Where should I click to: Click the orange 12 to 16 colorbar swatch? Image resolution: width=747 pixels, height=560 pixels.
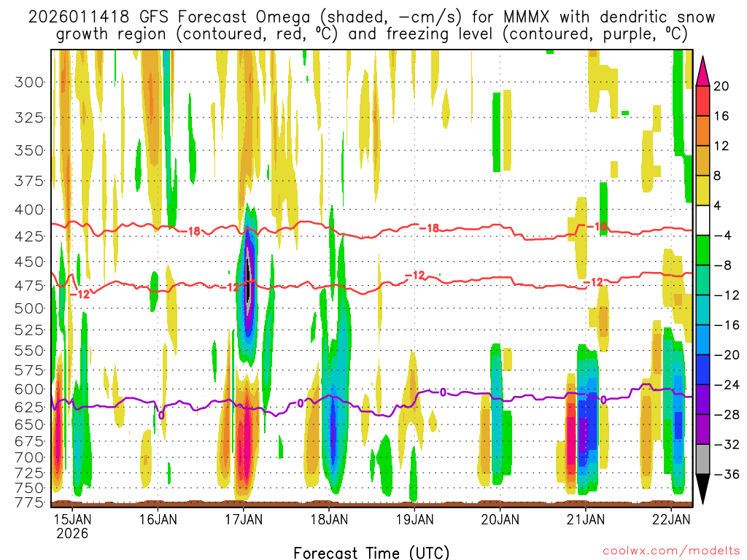pyautogui.click(x=703, y=131)
